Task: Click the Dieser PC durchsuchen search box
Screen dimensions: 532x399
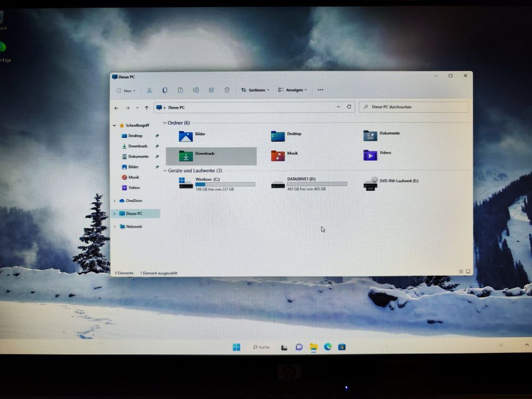Action: click(x=414, y=107)
